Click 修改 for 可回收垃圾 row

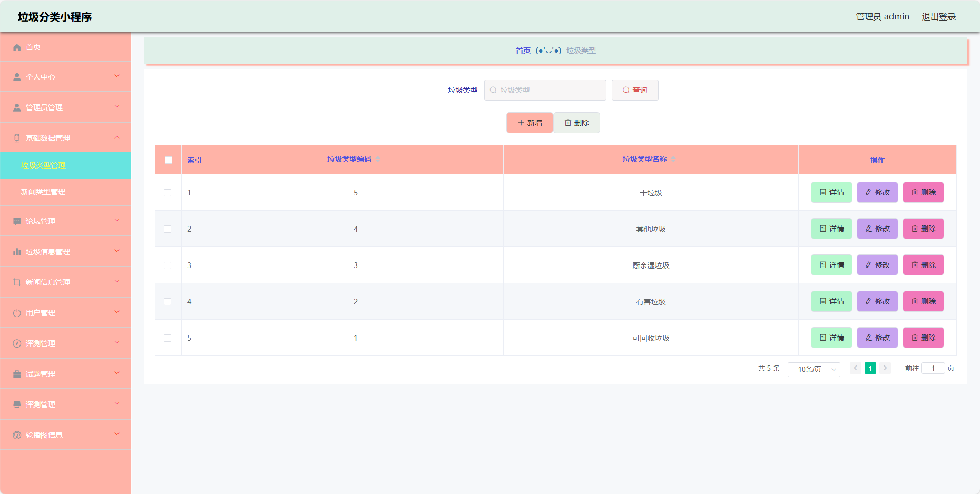pos(877,338)
